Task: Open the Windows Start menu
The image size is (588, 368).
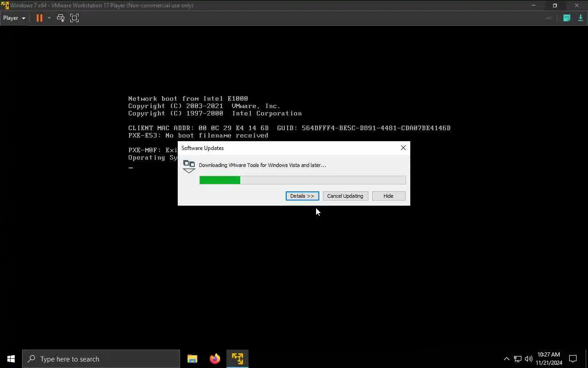Action: (x=11, y=359)
